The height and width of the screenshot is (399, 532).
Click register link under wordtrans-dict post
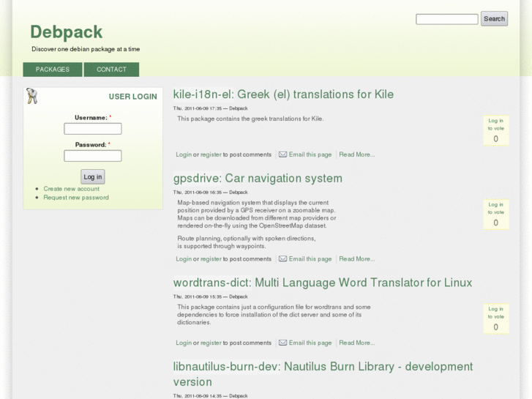tap(211, 343)
